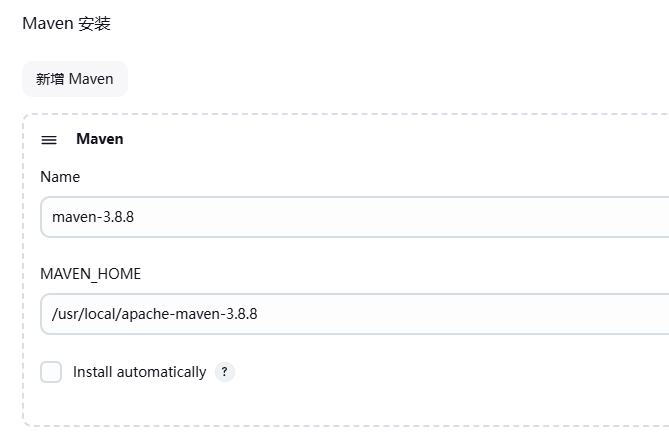Add a new Maven installation entry
This screenshot has width=669, height=443.
tap(75, 79)
